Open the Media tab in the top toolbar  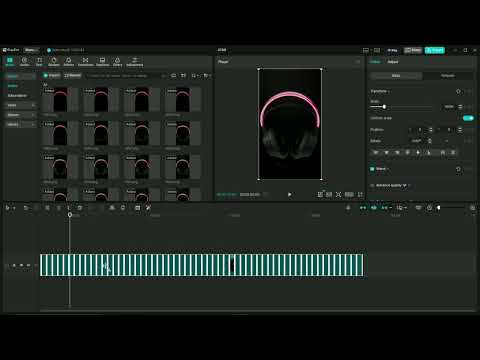coord(10,62)
